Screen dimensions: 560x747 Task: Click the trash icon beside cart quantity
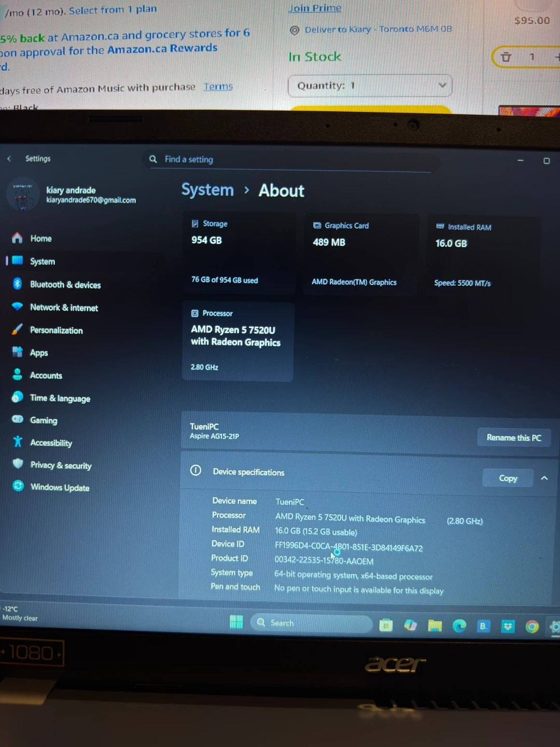tap(506, 57)
